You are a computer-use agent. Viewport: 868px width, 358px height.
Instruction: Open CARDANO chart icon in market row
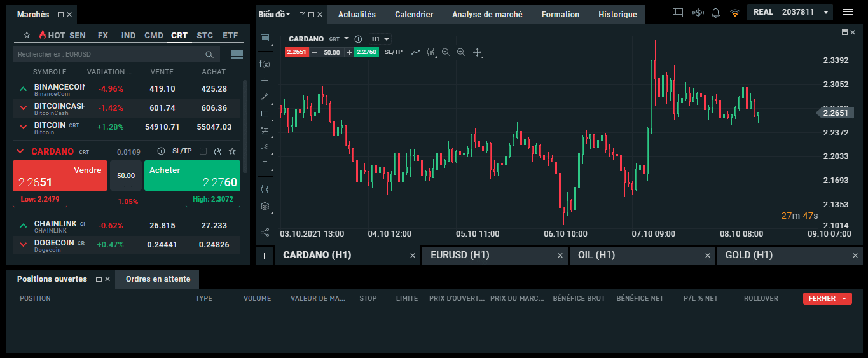click(x=218, y=151)
